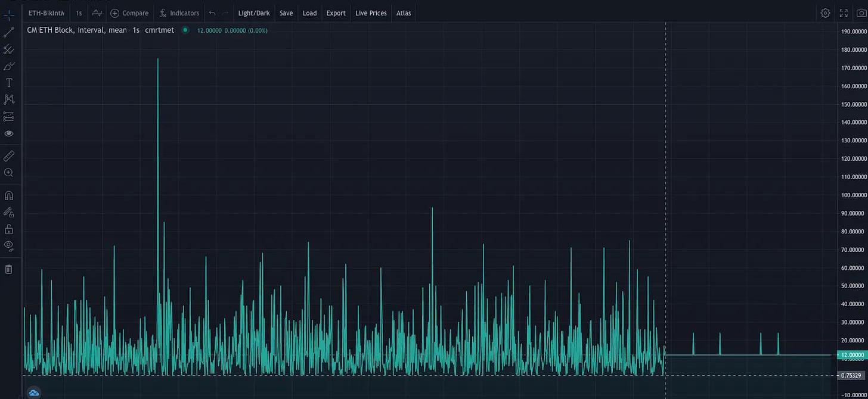Open the 1s time interval dropdown

click(x=79, y=13)
